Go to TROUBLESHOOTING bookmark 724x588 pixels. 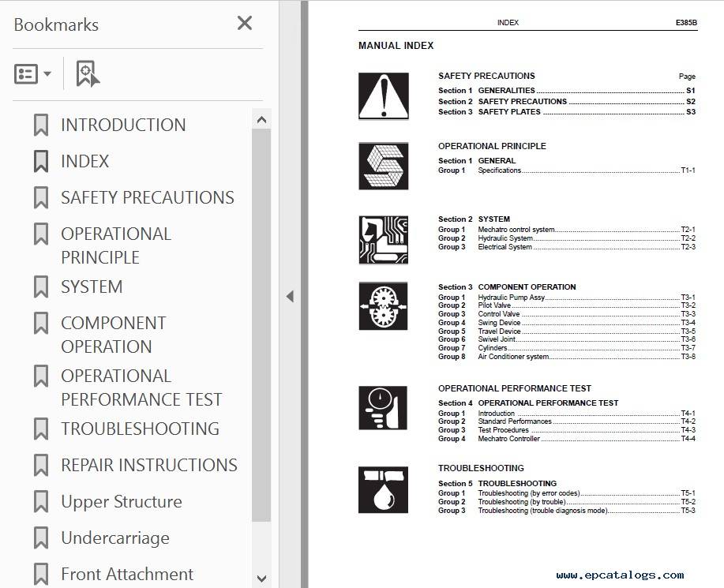[x=140, y=429]
